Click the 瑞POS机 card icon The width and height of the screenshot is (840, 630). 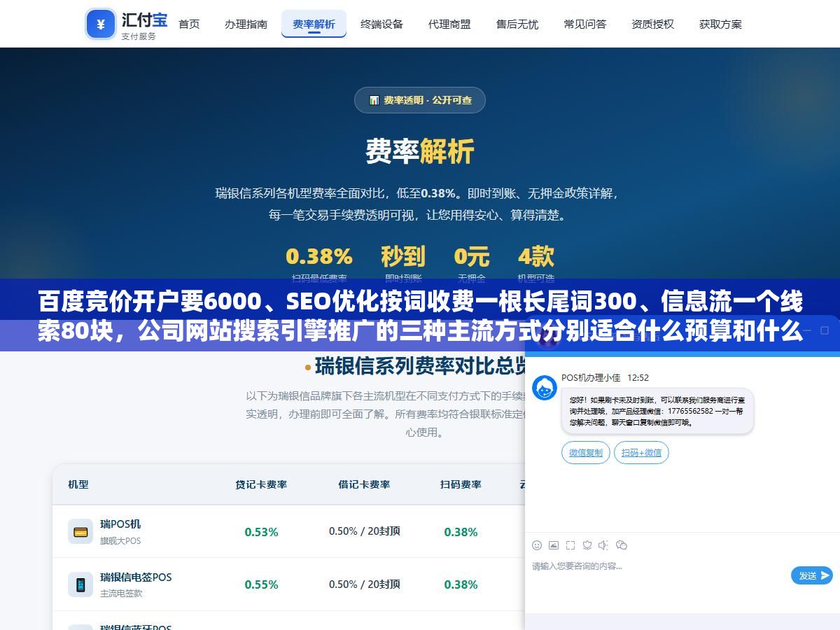[x=80, y=531]
